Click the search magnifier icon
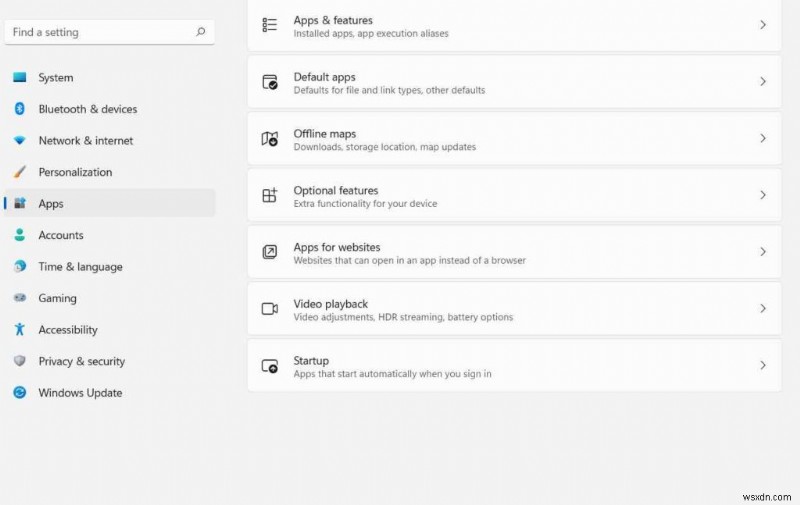This screenshot has width=800, height=505. point(201,32)
